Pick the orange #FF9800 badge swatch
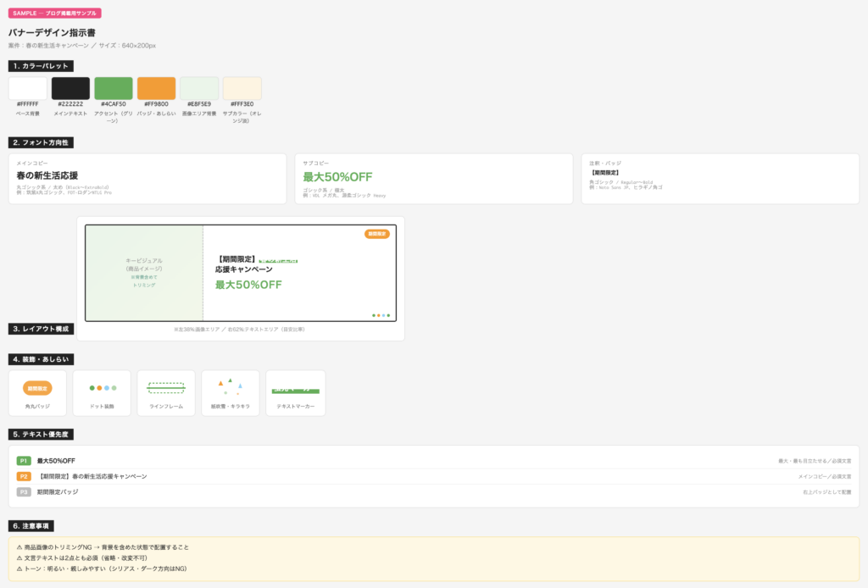 tap(156, 89)
